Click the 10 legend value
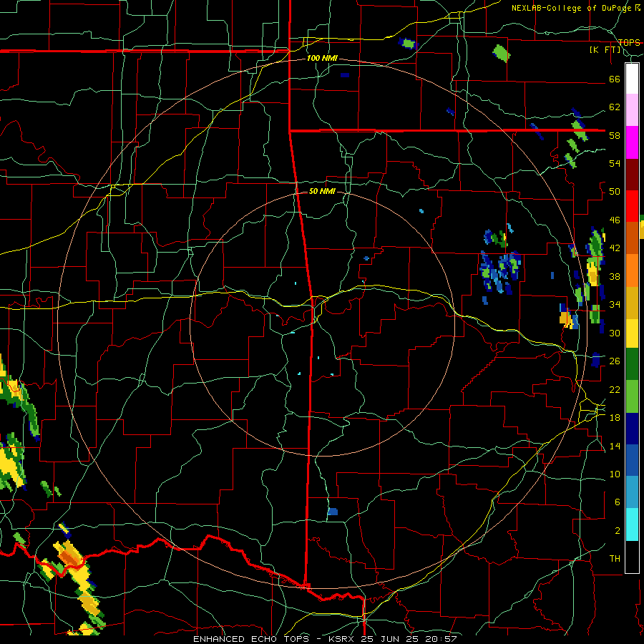 pyautogui.click(x=615, y=474)
